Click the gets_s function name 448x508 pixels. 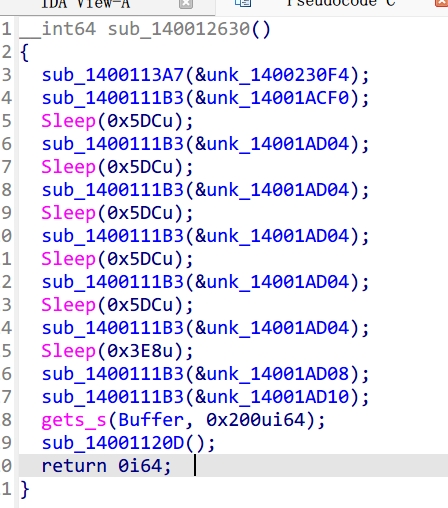[x=74, y=421]
